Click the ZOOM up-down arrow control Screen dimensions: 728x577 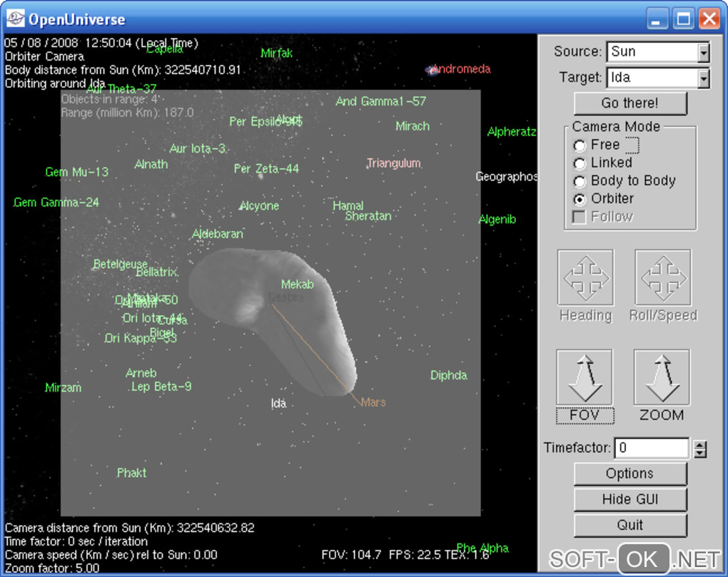pyautogui.click(x=662, y=377)
